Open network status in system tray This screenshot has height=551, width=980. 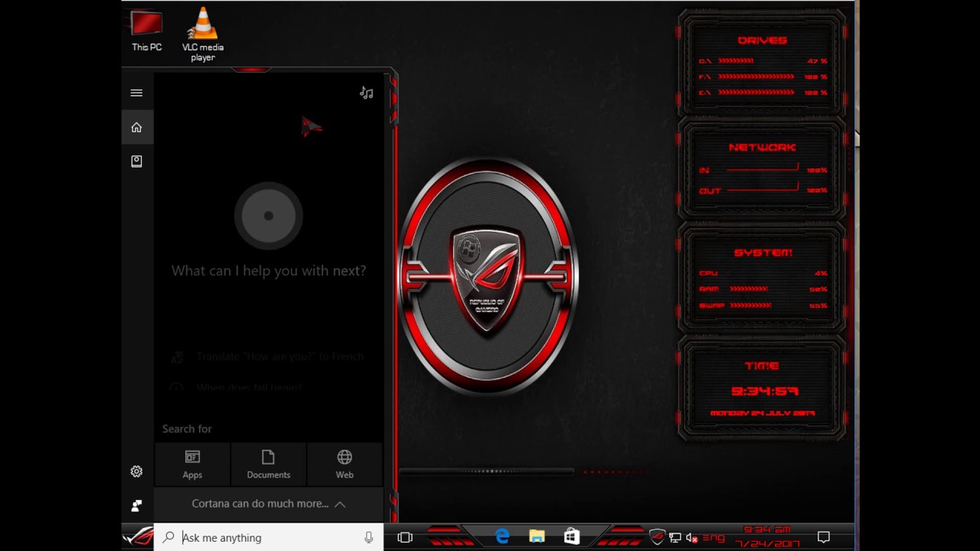point(675,537)
